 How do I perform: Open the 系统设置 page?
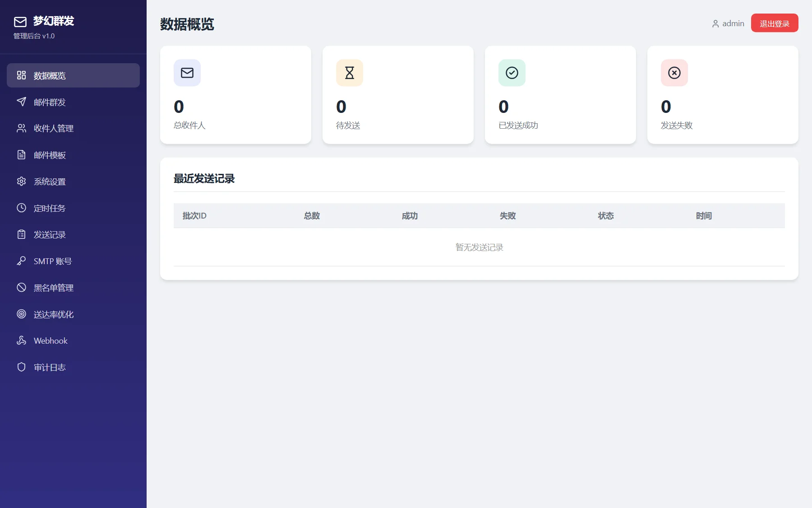73,182
